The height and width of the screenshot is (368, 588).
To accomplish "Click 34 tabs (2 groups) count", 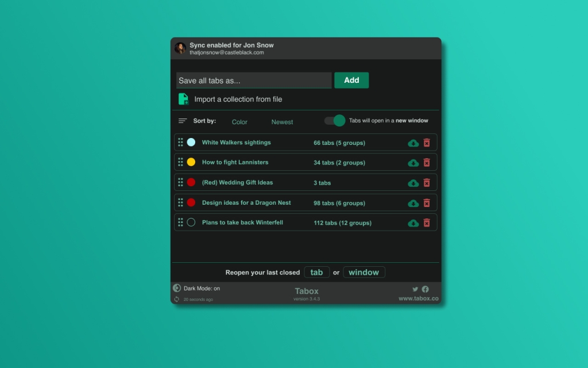I will click(339, 163).
